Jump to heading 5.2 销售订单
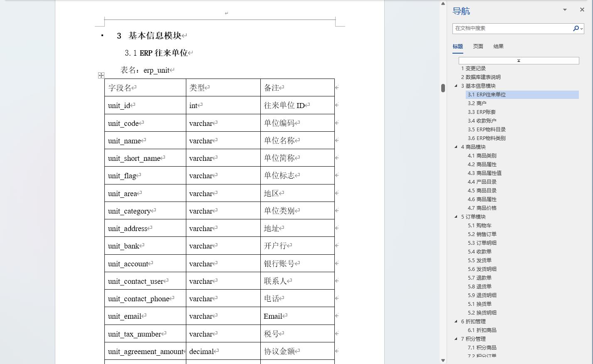This screenshot has width=593, height=364. 482,234
